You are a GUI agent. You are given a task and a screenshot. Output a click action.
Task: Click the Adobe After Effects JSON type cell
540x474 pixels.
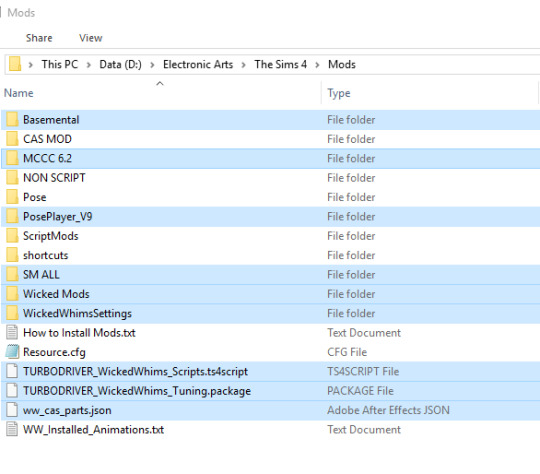tap(388, 410)
